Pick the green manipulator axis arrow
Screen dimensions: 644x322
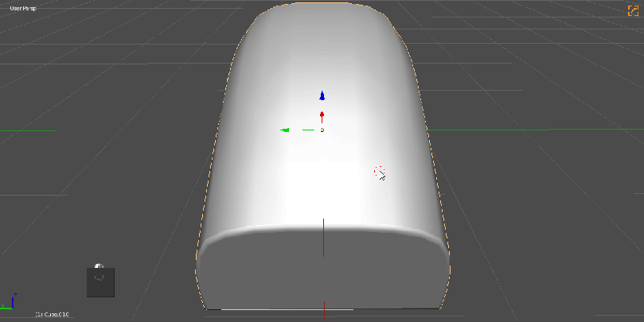tap(285, 130)
